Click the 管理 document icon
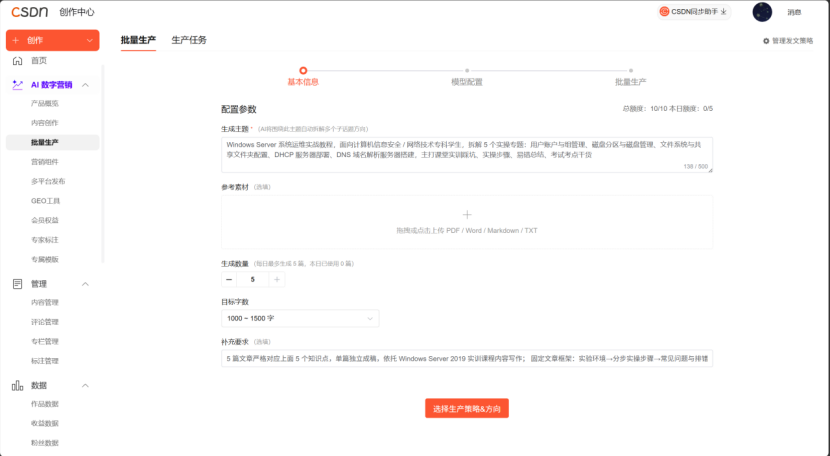 point(17,284)
